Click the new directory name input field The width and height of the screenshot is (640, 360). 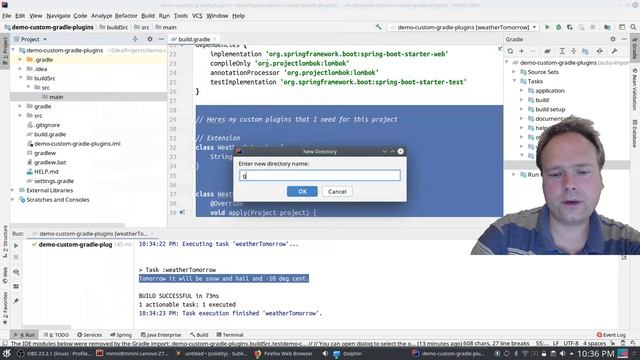pos(320,176)
